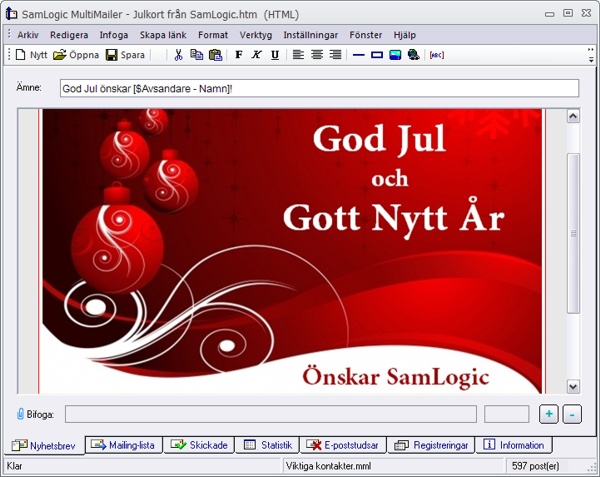Image resolution: width=600 pixels, height=477 pixels.
Task: Insert a box frame
Action: click(x=377, y=55)
